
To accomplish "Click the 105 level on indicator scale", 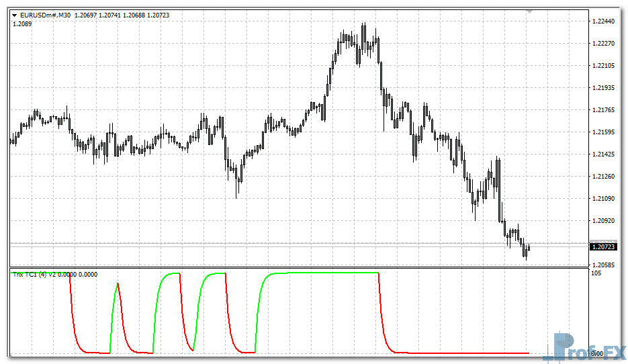I will (596, 273).
